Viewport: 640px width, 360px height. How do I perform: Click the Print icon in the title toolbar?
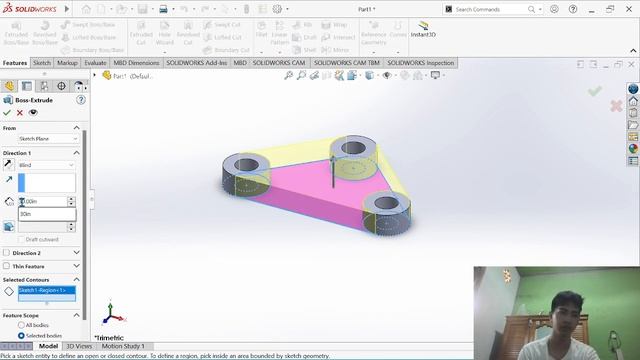tap(163, 9)
